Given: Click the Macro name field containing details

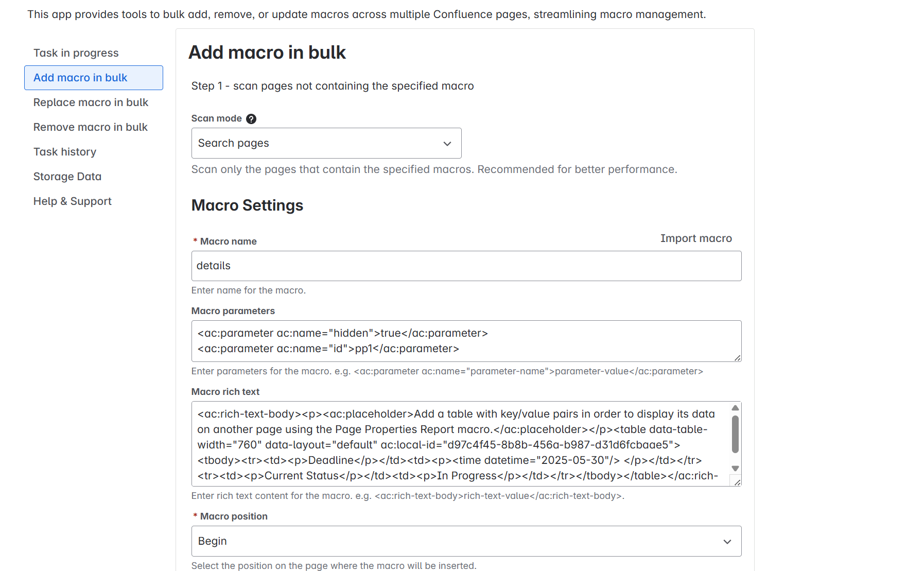Looking at the screenshot, I should click(466, 266).
